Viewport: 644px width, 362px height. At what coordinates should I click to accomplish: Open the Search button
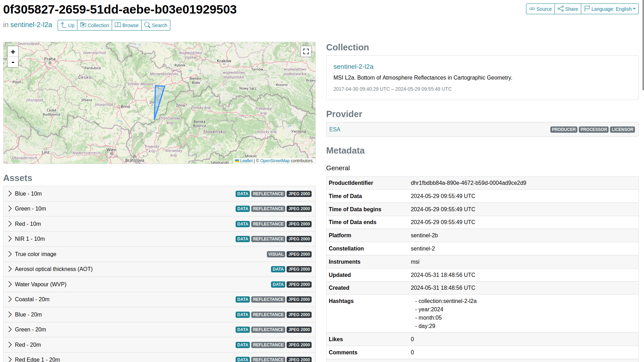point(156,25)
